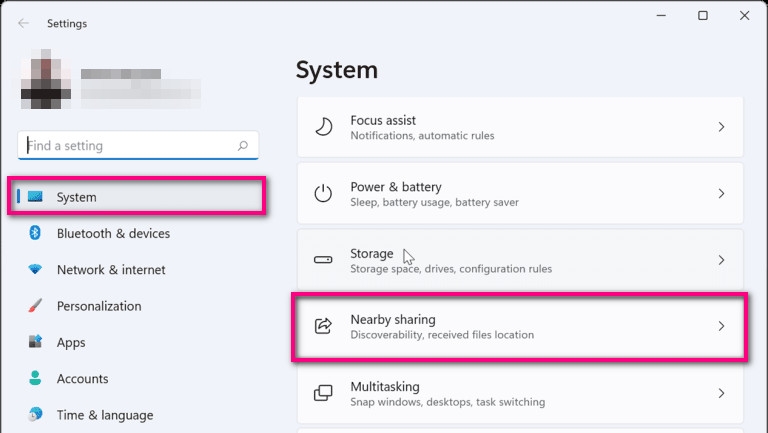Screen dimensions: 768x433
Task: Click the System monitor icon in sidebar
Action: click(x=35, y=197)
